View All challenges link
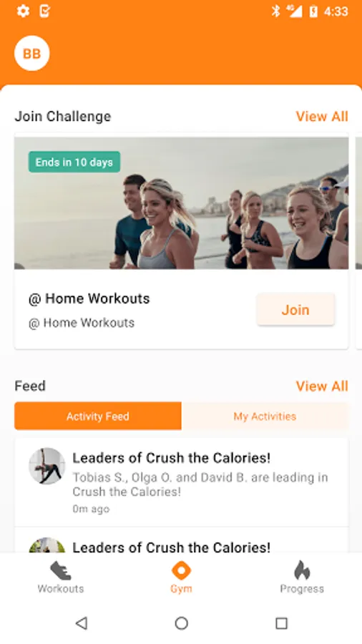 (322, 116)
